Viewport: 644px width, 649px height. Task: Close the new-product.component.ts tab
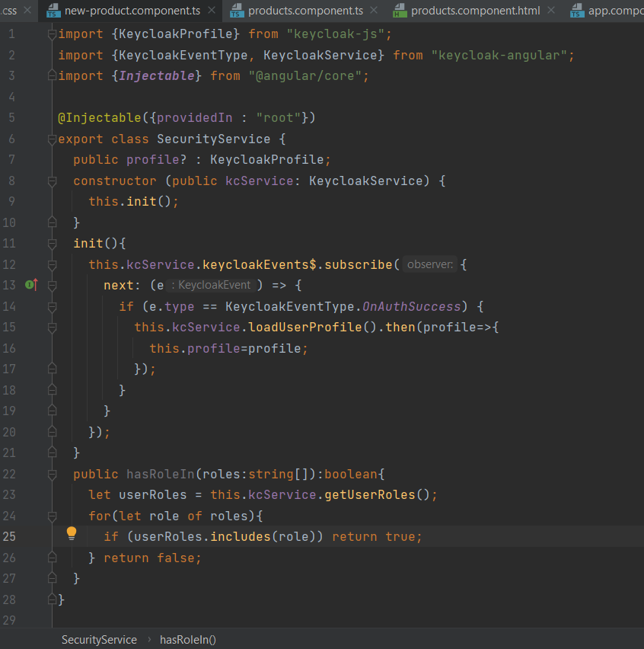click(x=211, y=11)
